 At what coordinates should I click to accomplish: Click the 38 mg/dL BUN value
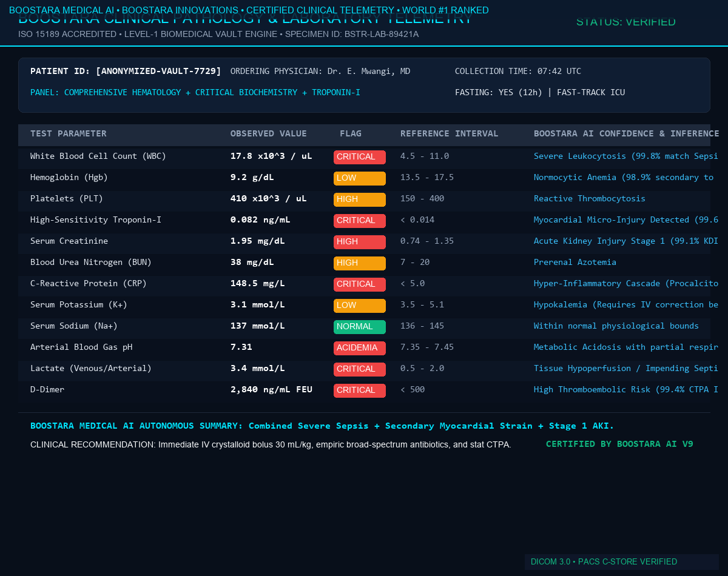click(x=252, y=262)
